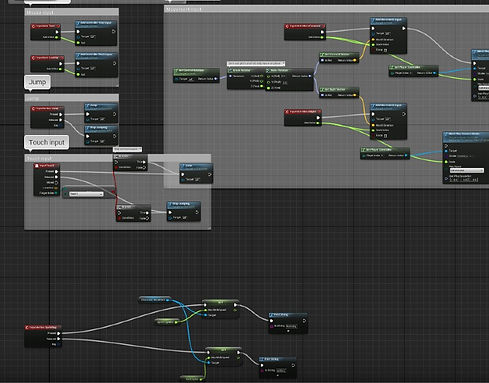Select the upper Get Player Controller node

(414, 71)
